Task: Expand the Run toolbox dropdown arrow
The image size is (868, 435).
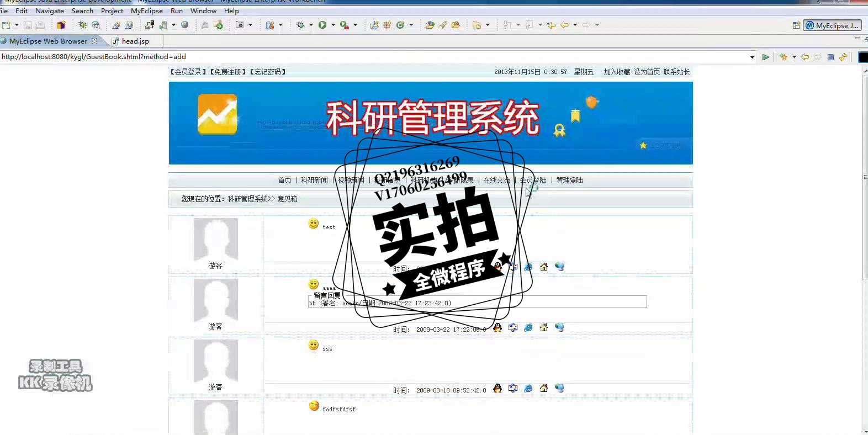Action: (355, 25)
